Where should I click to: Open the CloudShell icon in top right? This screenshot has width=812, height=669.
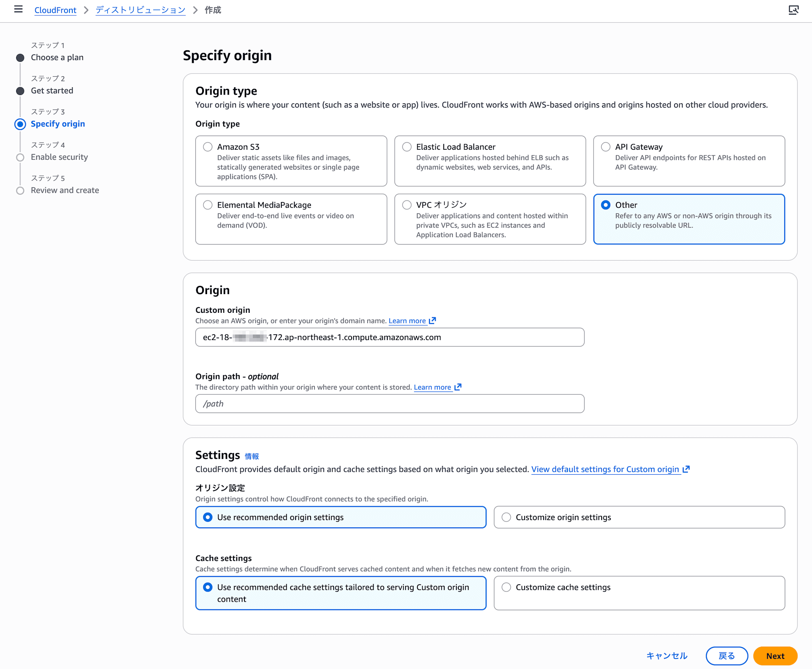point(793,10)
